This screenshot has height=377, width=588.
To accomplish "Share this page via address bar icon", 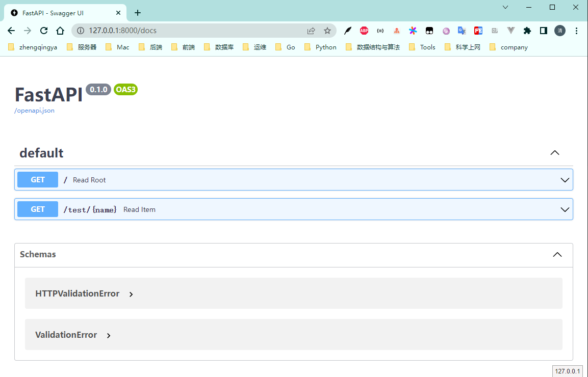I will pyautogui.click(x=311, y=31).
